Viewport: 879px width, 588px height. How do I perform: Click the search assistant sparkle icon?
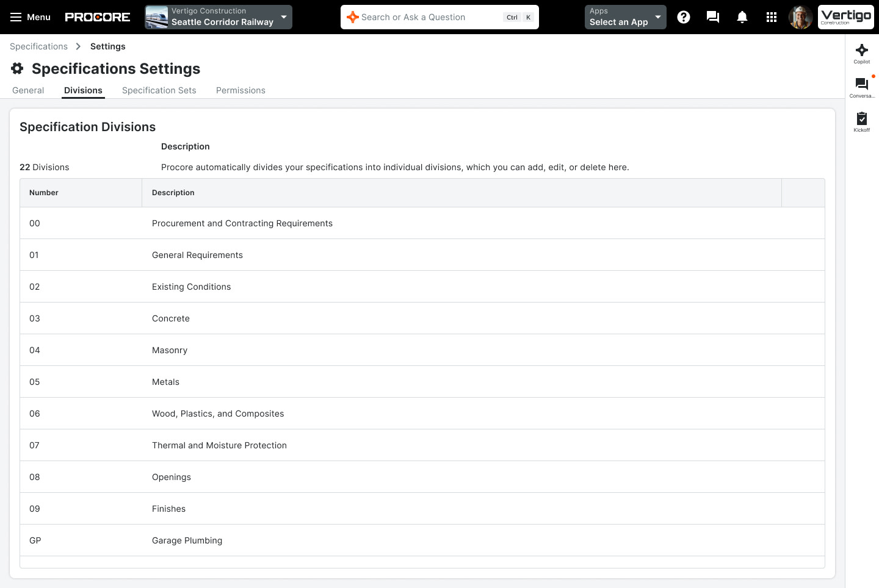click(x=352, y=17)
